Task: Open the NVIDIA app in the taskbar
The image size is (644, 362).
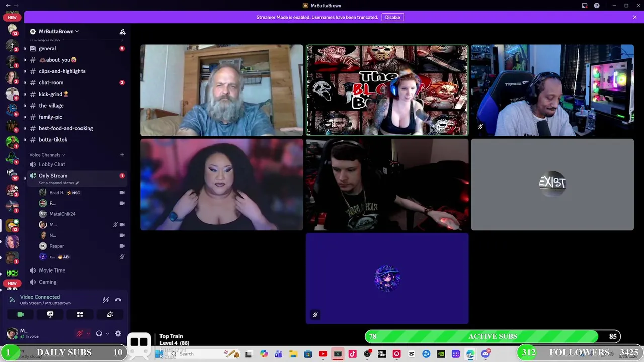Action: tap(441, 354)
